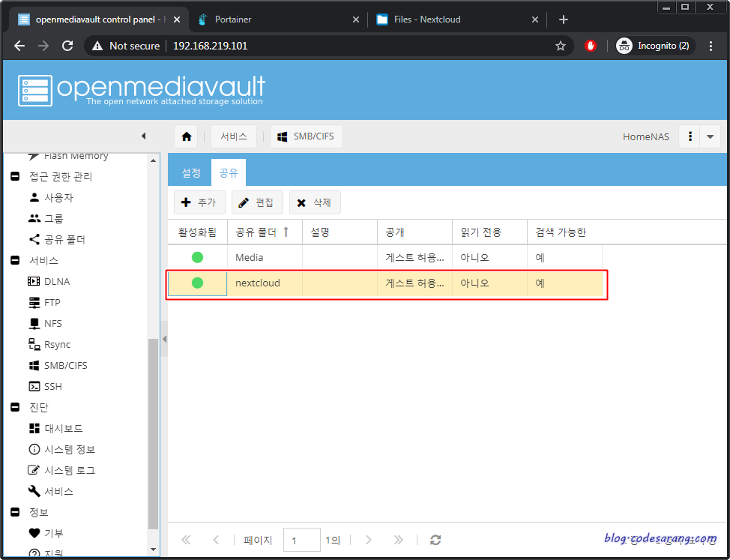Open a new browser tab

pyautogui.click(x=564, y=19)
